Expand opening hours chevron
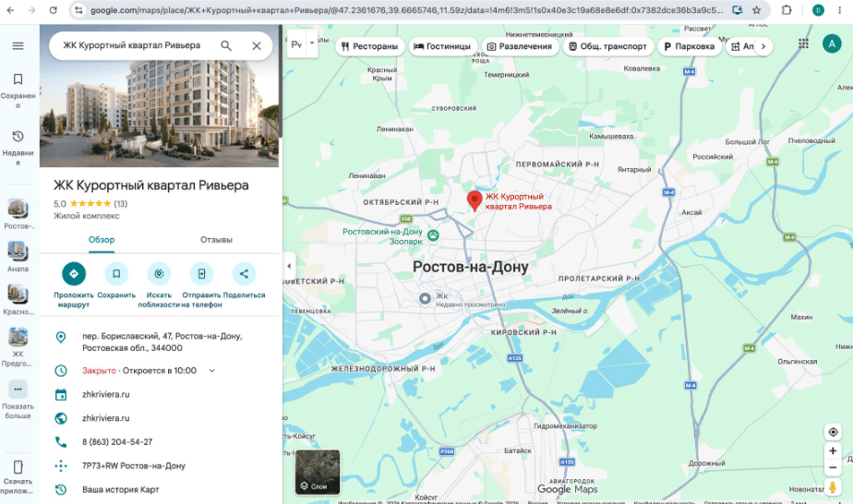This screenshot has height=504, width=853. pyautogui.click(x=212, y=371)
